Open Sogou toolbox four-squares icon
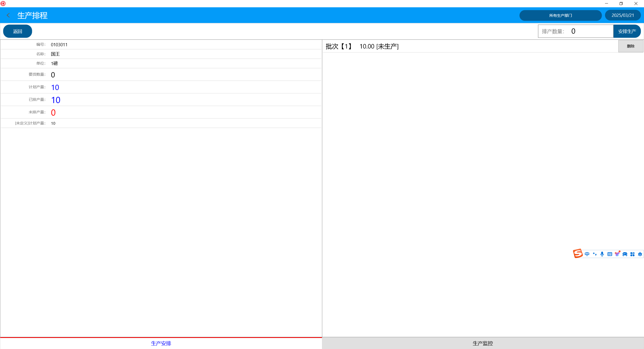Image resolution: width=644 pixels, height=349 pixels. 632,254
